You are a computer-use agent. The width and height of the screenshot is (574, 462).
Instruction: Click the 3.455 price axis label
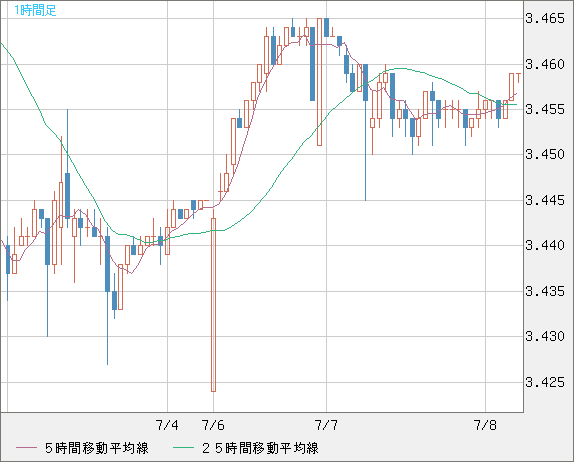click(545, 109)
